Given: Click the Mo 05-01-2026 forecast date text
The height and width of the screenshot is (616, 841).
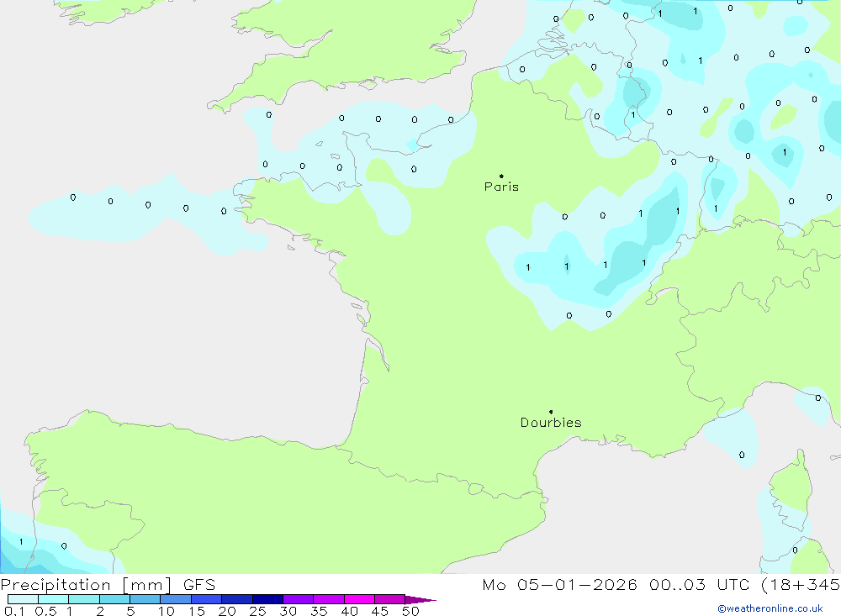Looking at the screenshot, I should point(560,585).
